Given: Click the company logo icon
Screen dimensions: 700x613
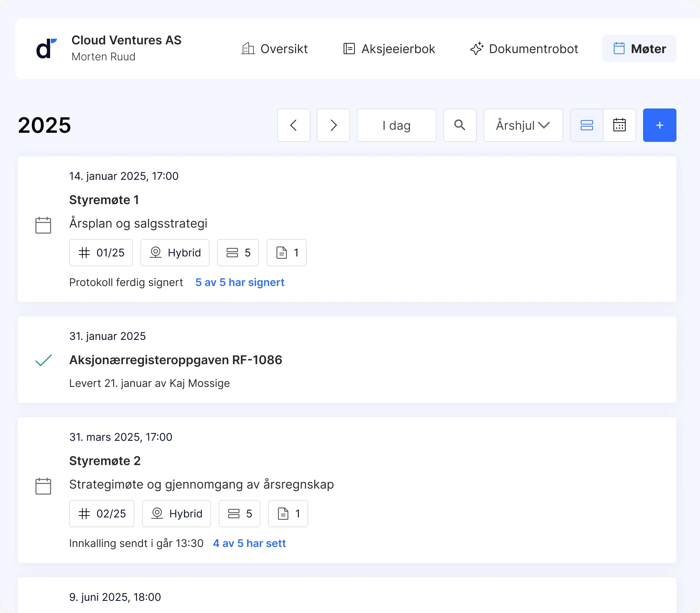Looking at the screenshot, I should pos(46,49).
